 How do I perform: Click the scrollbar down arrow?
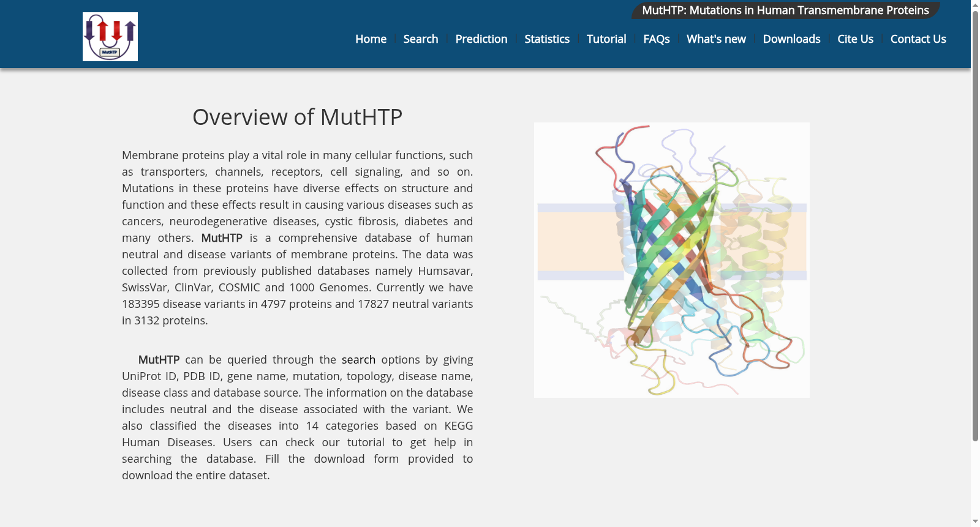pyautogui.click(x=975, y=521)
